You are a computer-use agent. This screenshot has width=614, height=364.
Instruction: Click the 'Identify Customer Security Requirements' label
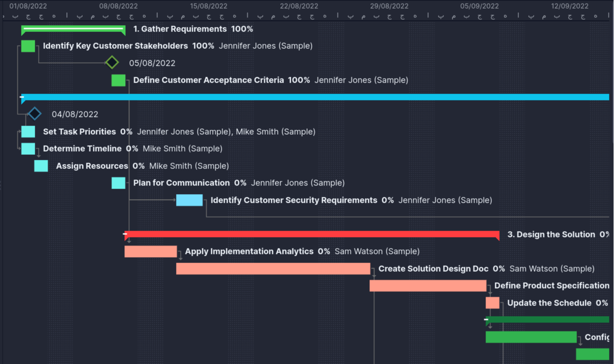pyautogui.click(x=294, y=200)
